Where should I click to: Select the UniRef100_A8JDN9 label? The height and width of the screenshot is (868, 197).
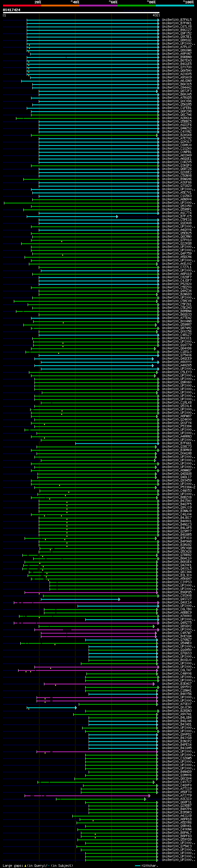177,81
